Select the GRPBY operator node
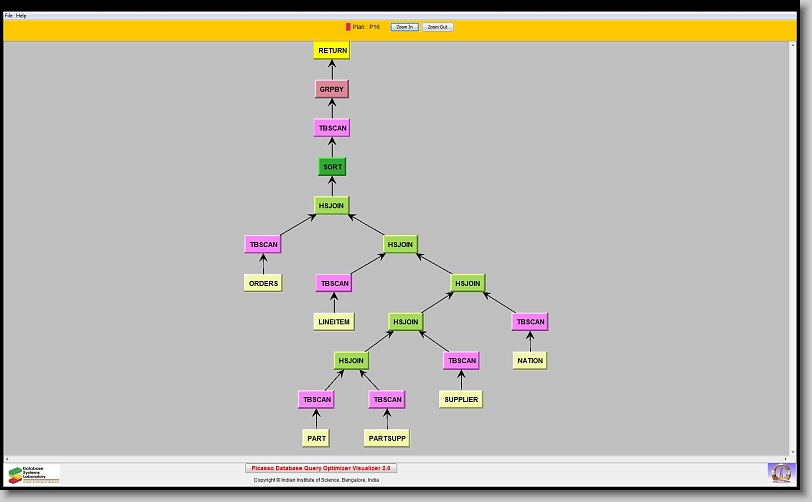Viewport: 812px width, 502px height. click(331, 89)
